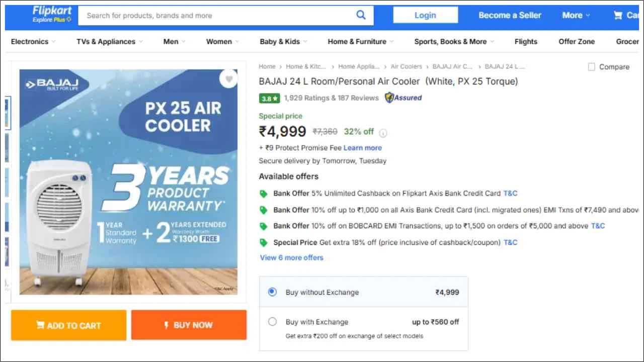Click View 6 more offers link
The width and height of the screenshot is (644, 362).
[x=291, y=257]
